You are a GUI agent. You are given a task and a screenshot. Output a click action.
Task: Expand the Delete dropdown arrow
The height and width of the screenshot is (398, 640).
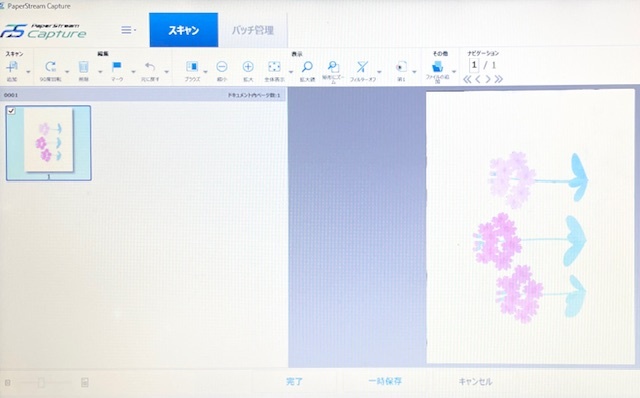(100, 72)
